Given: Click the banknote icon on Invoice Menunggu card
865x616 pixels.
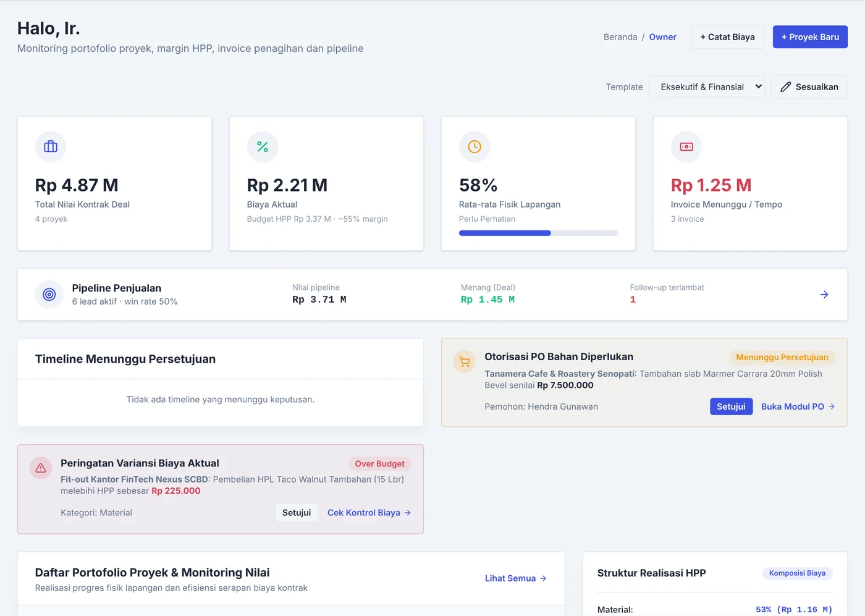Looking at the screenshot, I should (x=686, y=146).
